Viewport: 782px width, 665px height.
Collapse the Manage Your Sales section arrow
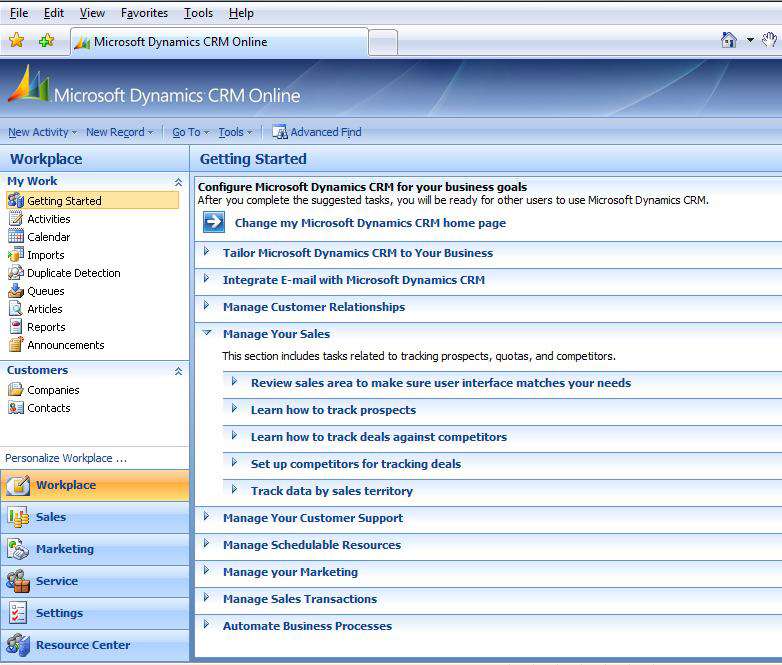point(207,333)
